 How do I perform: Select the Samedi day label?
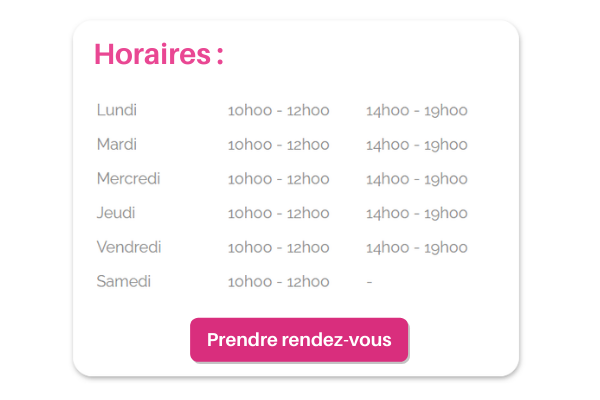(x=124, y=281)
